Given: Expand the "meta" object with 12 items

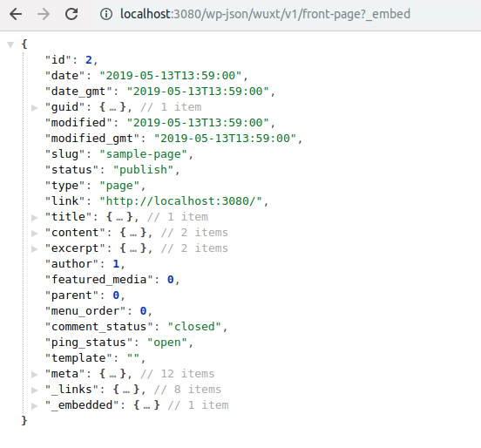Looking at the screenshot, I should pyautogui.click(x=35, y=375).
